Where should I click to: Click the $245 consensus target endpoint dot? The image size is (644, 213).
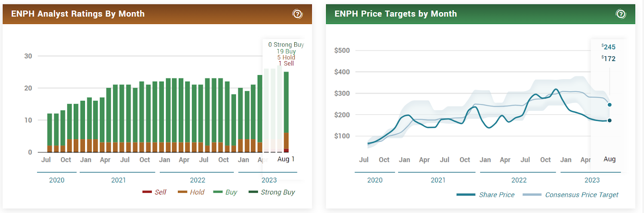tap(609, 105)
